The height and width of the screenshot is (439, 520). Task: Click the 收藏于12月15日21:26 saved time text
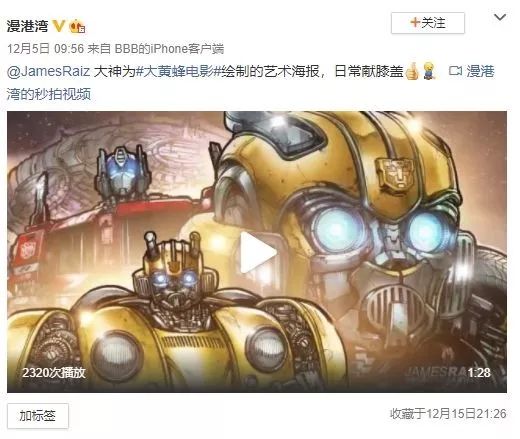pyautogui.click(x=448, y=414)
